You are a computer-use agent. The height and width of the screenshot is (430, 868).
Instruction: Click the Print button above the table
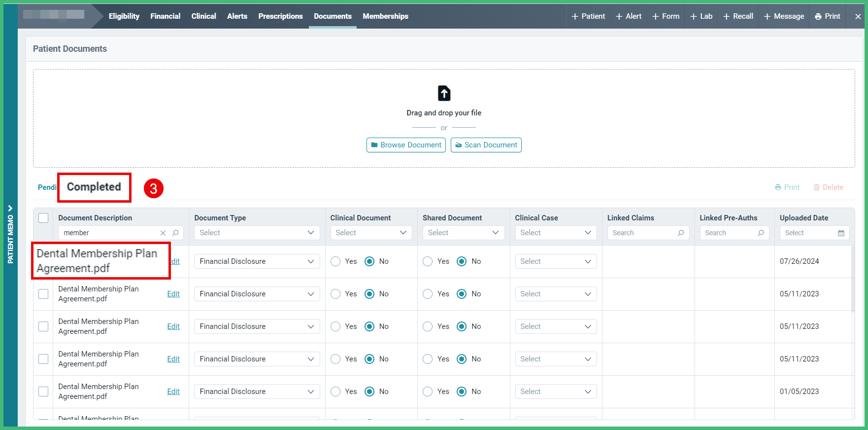[x=787, y=187]
